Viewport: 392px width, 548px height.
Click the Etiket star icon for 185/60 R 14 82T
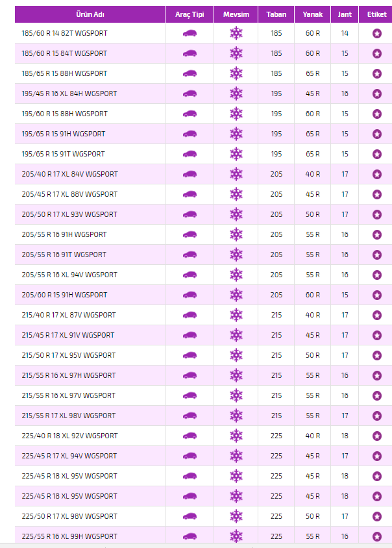377,34
